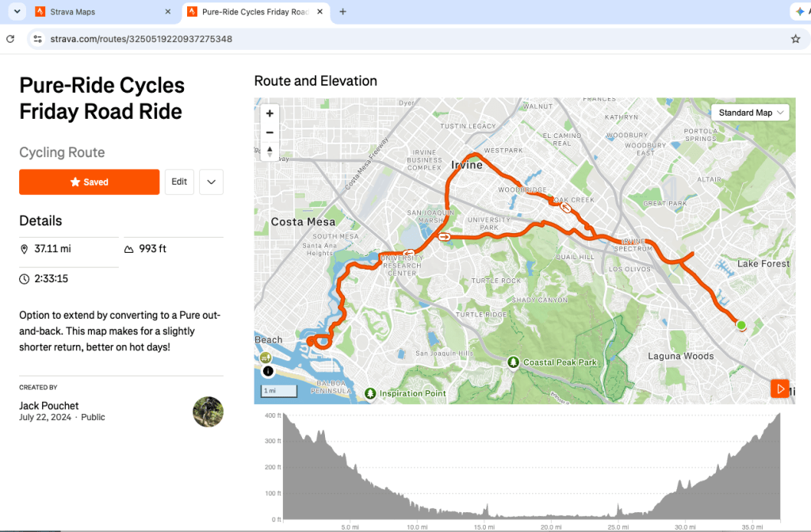811x532 pixels.
Task: Open Jack Pouchet's profile link
Action: (x=49, y=406)
